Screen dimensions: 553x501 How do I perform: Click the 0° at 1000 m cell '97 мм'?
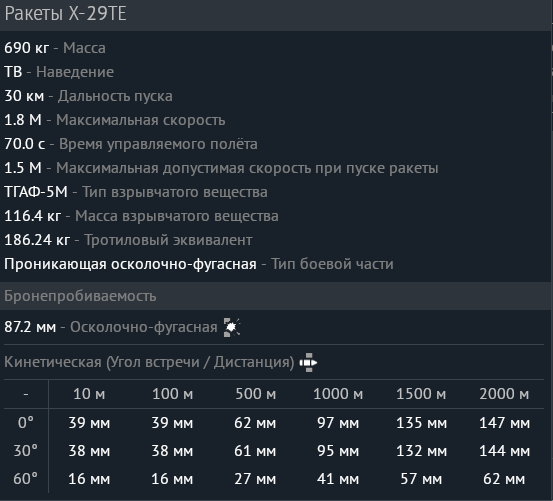tap(338, 423)
